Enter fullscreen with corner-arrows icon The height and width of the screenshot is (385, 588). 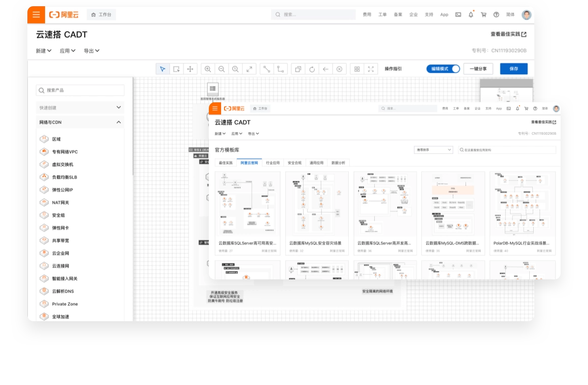pyautogui.click(x=371, y=69)
